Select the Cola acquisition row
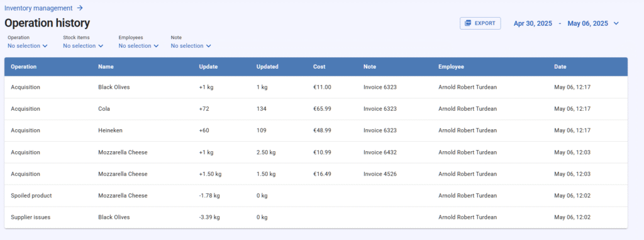The height and width of the screenshot is (240, 644). point(316,109)
